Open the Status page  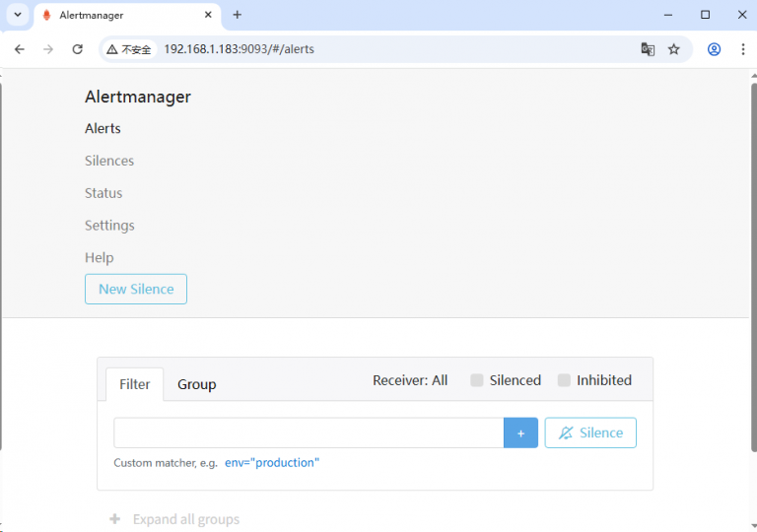[103, 193]
